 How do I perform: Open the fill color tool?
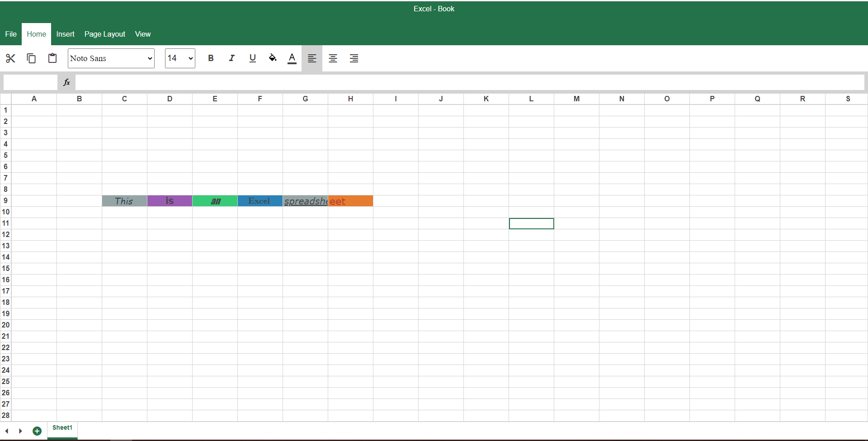coord(273,58)
